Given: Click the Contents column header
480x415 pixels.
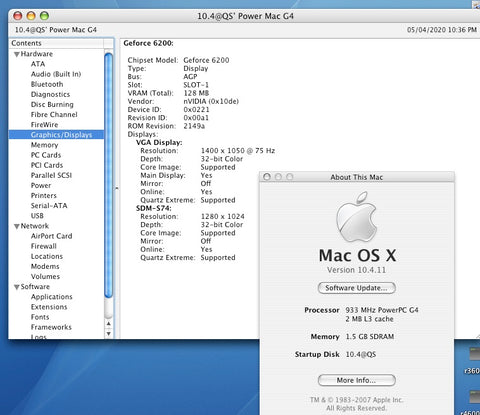Looking at the screenshot, I should [57, 43].
